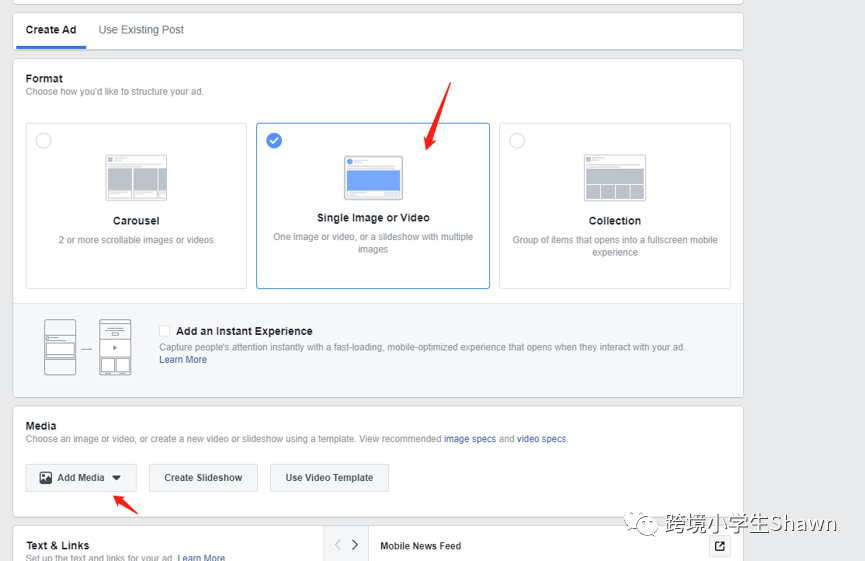Screen dimensions: 865x561
Task: Select the Single Image or Video radio button
Action: 274,141
